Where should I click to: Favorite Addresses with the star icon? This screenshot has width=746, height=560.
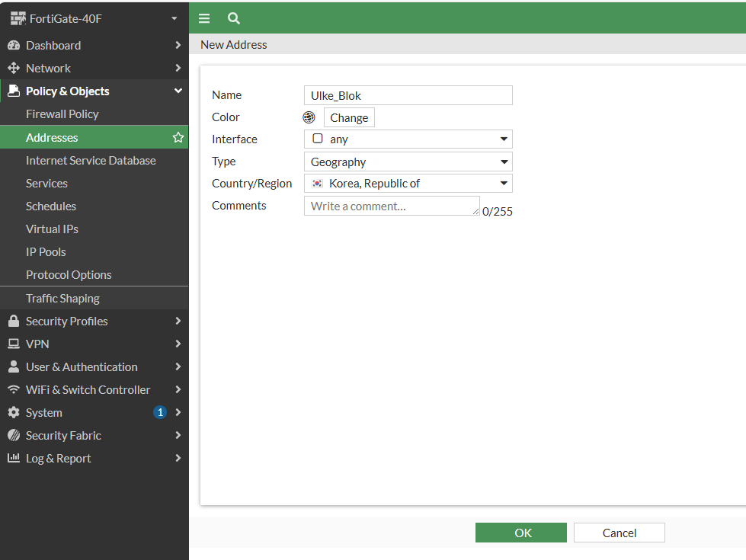(178, 137)
